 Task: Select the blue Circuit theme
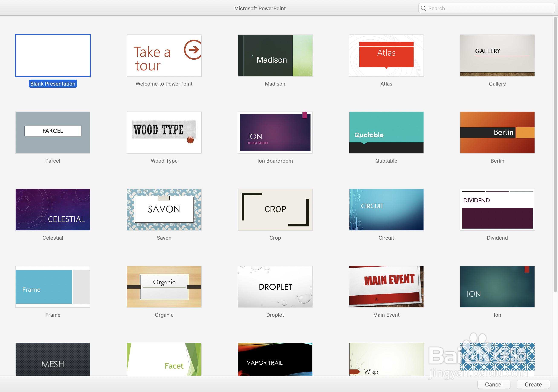point(386,209)
